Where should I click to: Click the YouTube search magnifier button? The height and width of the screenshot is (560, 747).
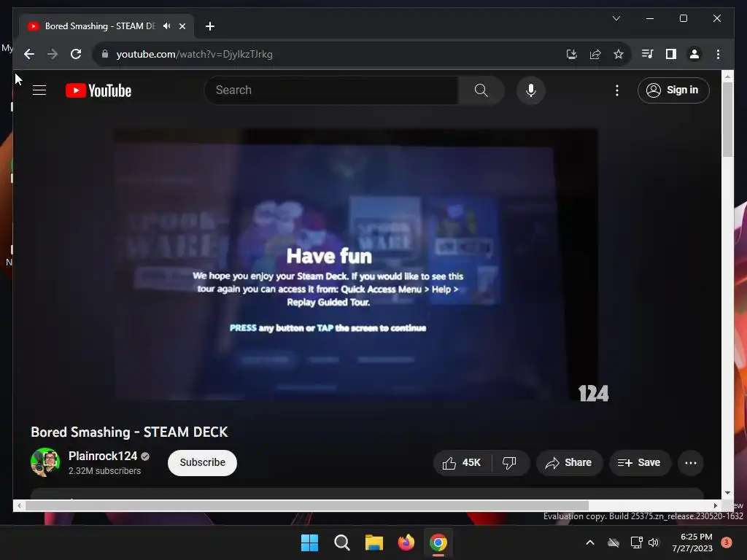pyautogui.click(x=481, y=90)
